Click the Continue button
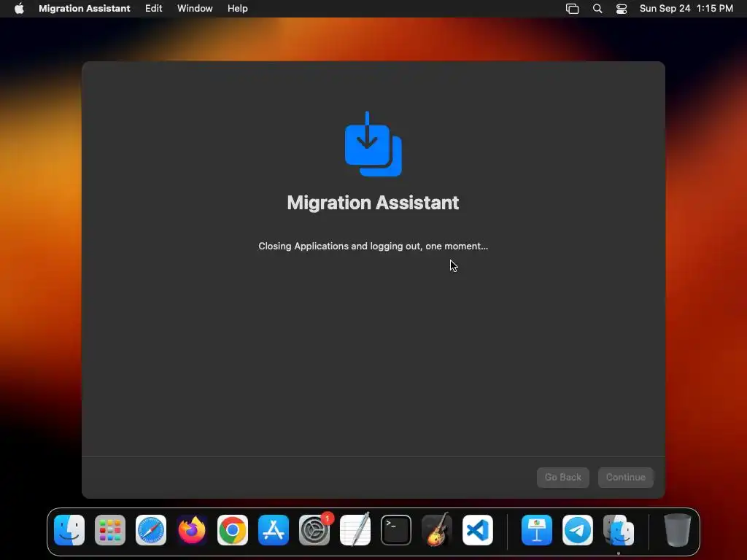This screenshot has width=747, height=560. 625,477
